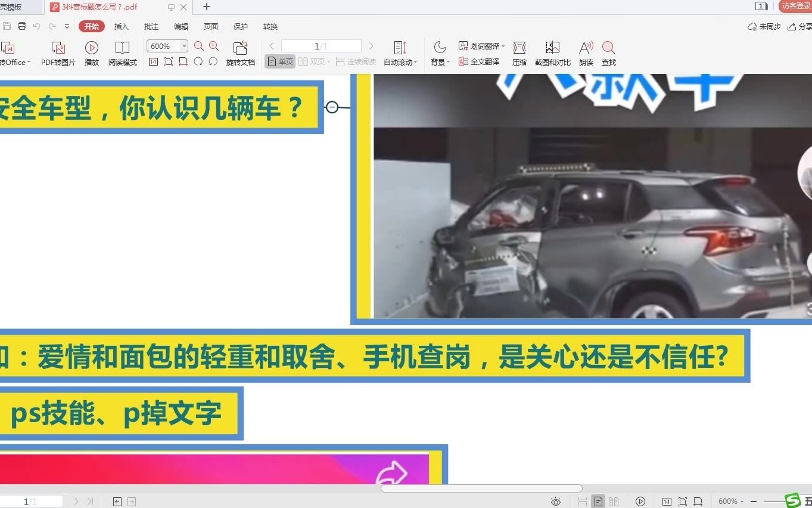This screenshot has height=508, width=812.
Task: Open the 保护 ribbon tab
Action: [x=241, y=26]
